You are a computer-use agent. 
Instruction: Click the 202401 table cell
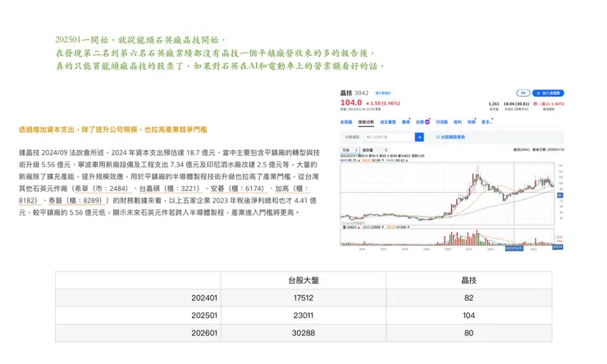138,298
